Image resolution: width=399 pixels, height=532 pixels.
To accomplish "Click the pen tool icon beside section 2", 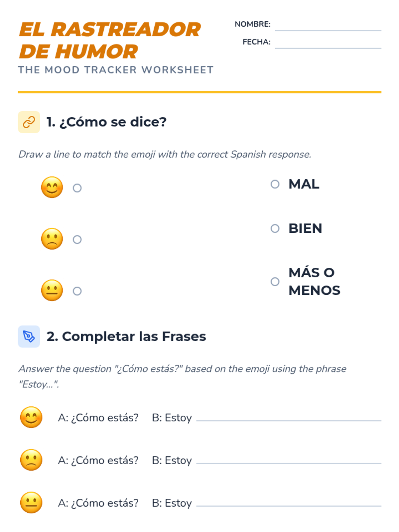I will point(29,336).
